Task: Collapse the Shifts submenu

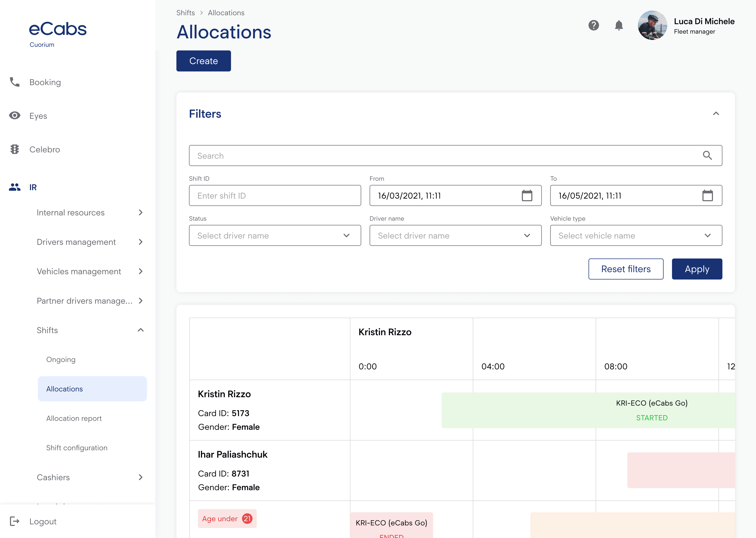Action: 141,330
